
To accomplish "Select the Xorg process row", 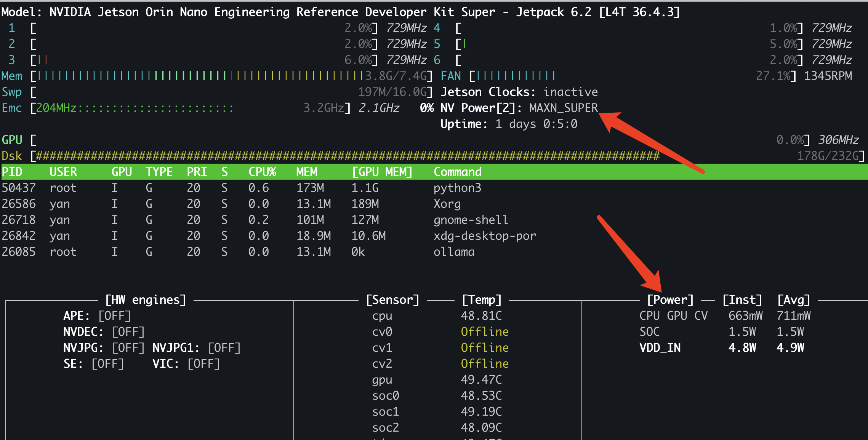I will point(447,204).
